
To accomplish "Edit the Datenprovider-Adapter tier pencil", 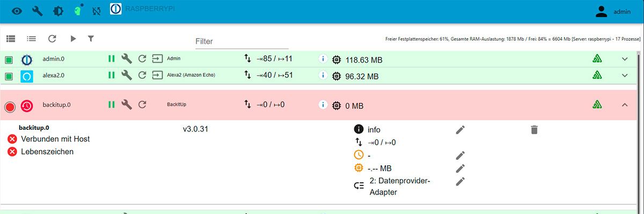I will pos(460,181).
